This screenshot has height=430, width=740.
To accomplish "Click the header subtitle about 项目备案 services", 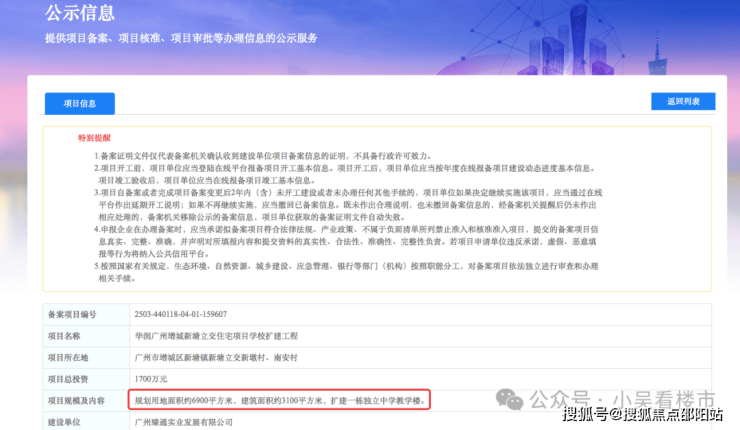I will point(180,38).
